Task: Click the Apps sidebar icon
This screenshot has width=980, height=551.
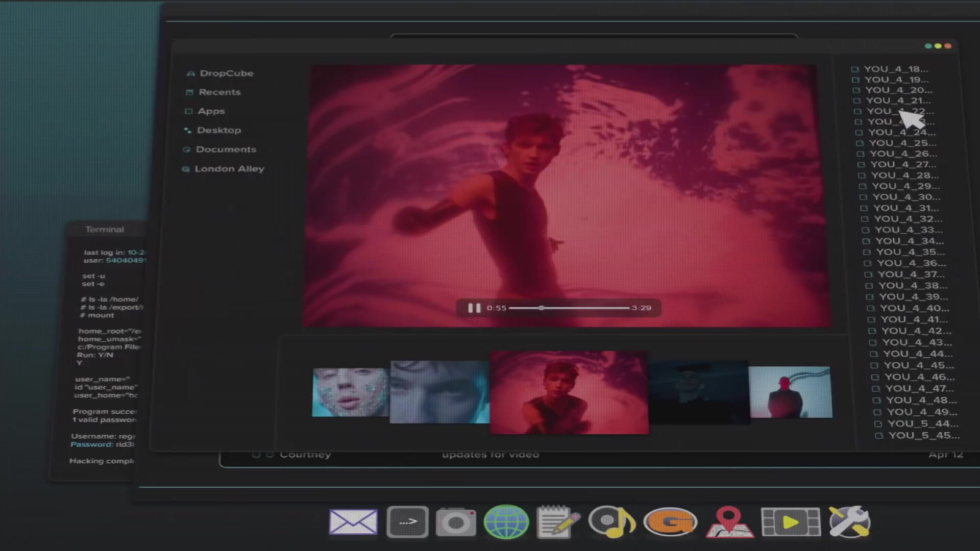Action: point(188,111)
